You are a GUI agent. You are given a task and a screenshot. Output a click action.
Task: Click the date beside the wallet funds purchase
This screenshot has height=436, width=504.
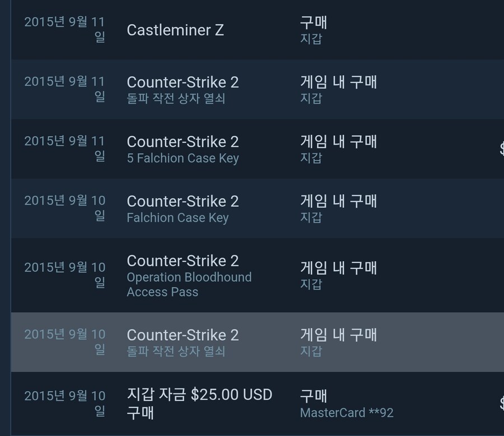click(x=64, y=403)
